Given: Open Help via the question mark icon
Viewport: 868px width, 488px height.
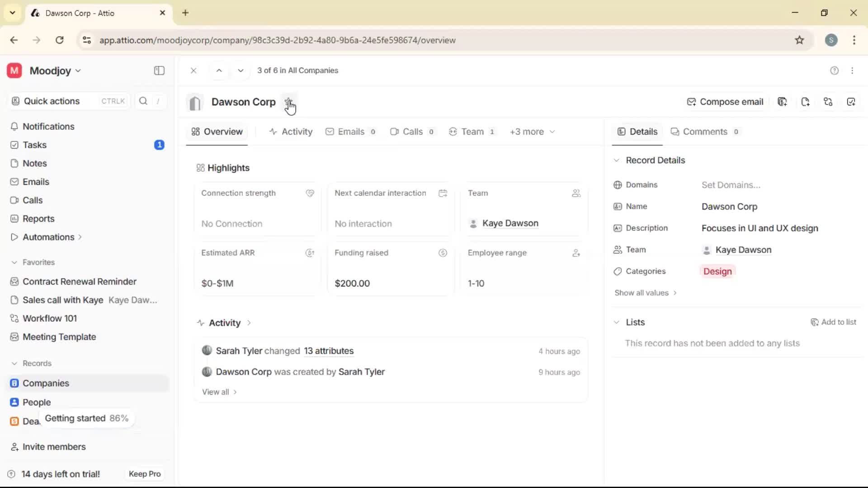Looking at the screenshot, I should click(x=834, y=70).
